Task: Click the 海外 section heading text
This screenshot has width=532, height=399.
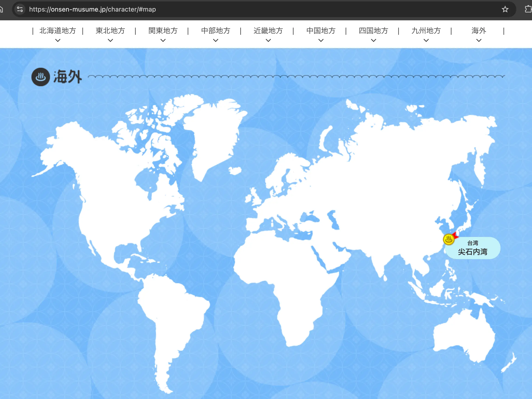Action: (68, 77)
